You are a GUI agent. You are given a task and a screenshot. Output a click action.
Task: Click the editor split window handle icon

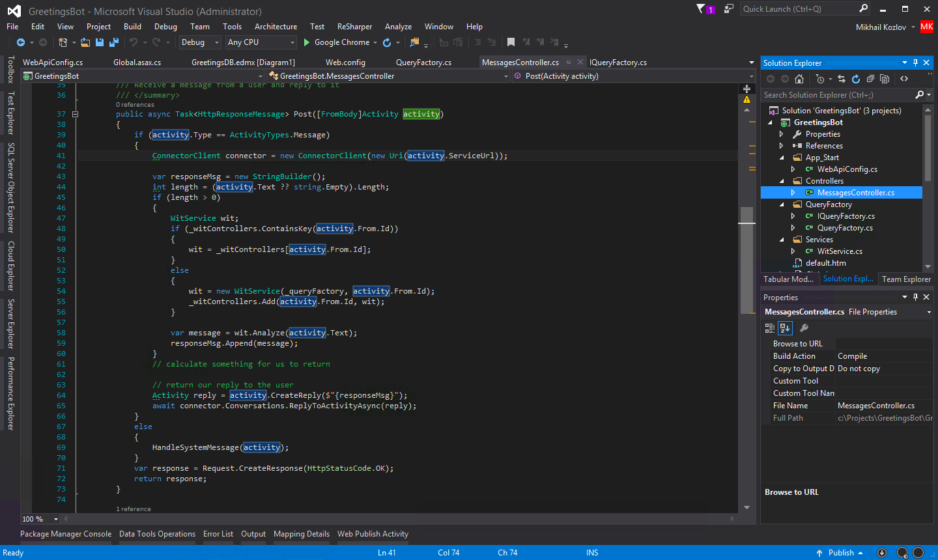747,89
